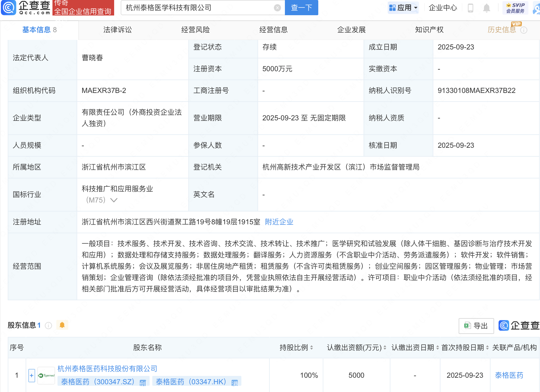Image resolution: width=540 pixels, height=392 pixels.
Task: Sort by 认缴出资日期 column
Action: pos(437,348)
